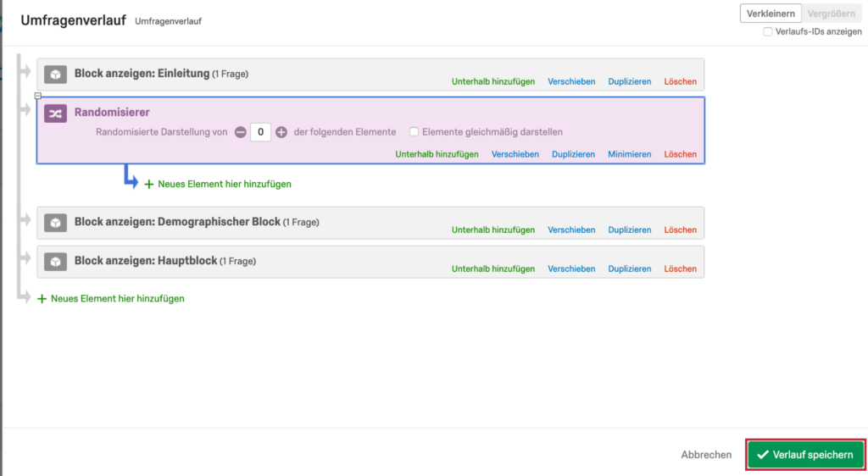Screen dimensions: 868x476
Task: Click the 'Umfragenverlauf' heading
Action: point(73,20)
